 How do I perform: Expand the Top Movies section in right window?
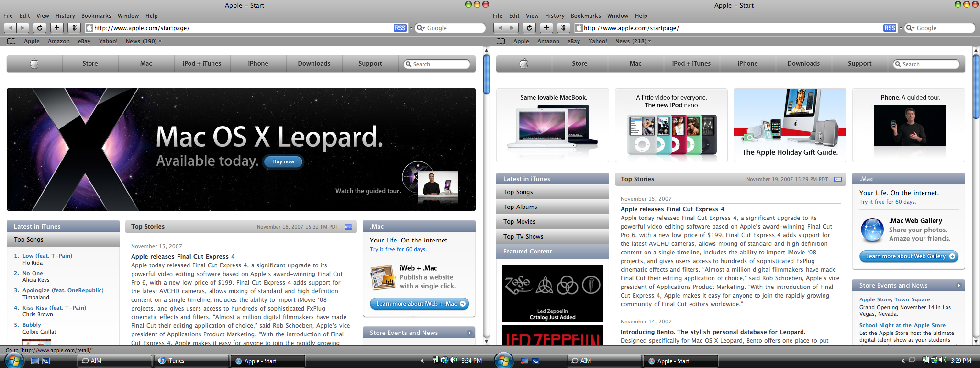point(553,222)
